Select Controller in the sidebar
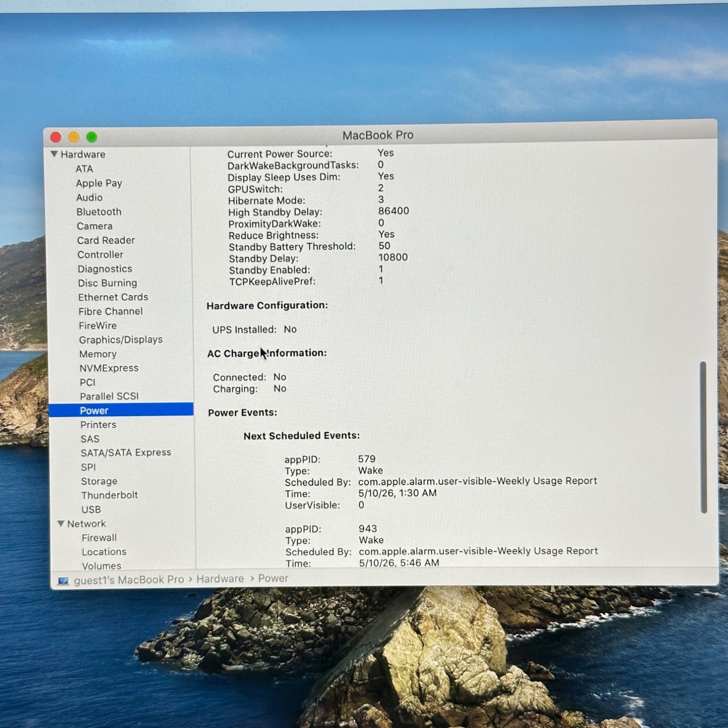This screenshot has height=728, width=728. point(100,254)
